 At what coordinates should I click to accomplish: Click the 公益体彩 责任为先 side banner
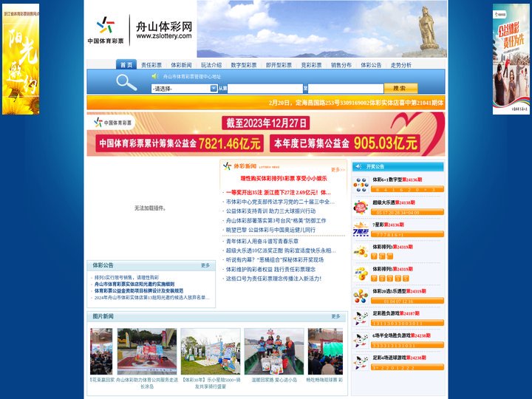(x=511, y=59)
